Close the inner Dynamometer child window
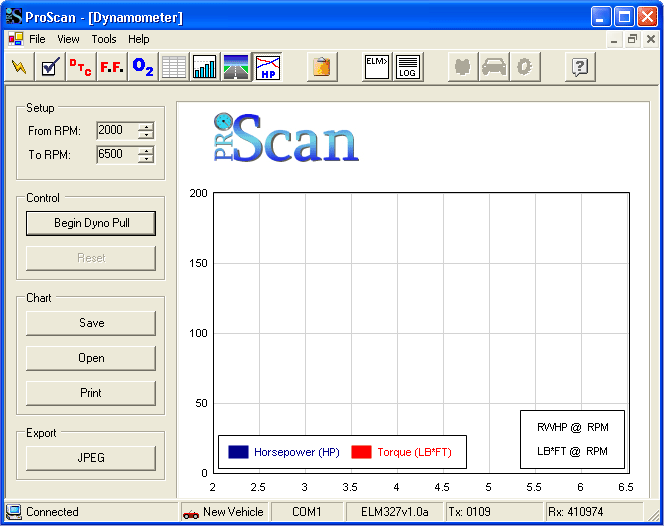 [651, 39]
